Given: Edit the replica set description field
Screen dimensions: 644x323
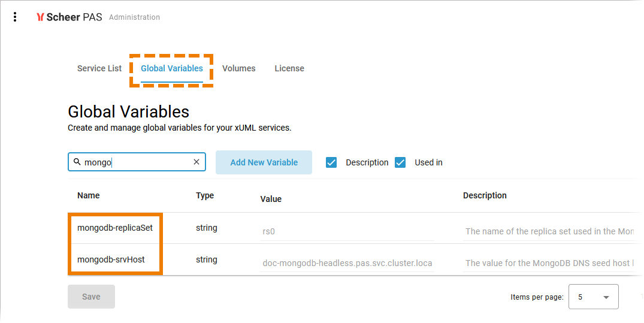Looking at the screenshot, I should pyautogui.click(x=549, y=231).
